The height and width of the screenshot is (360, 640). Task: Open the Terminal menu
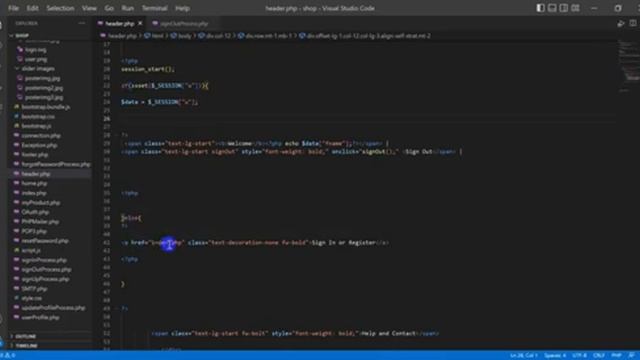(154, 8)
